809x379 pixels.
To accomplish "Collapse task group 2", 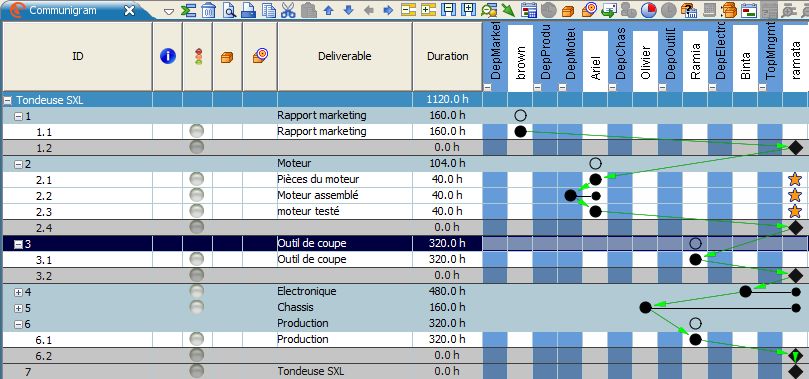I will point(19,164).
